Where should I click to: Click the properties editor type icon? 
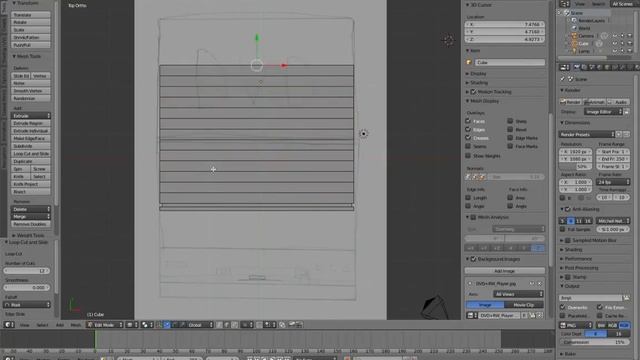click(564, 67)
